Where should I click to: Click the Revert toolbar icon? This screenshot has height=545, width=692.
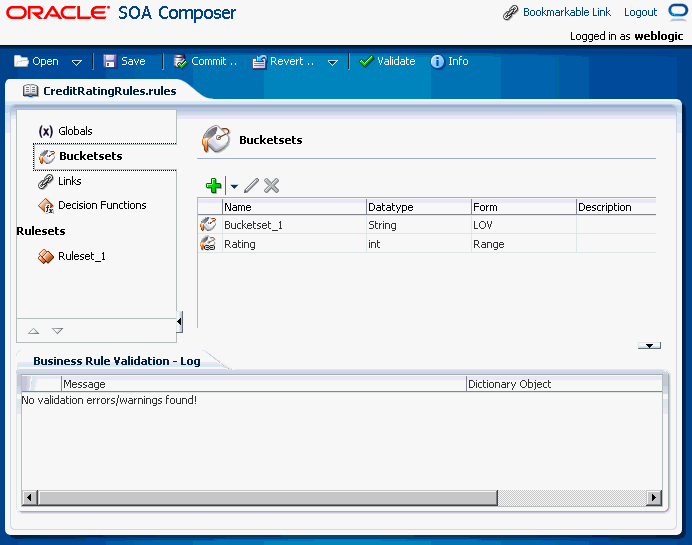(x=260, y=62)
